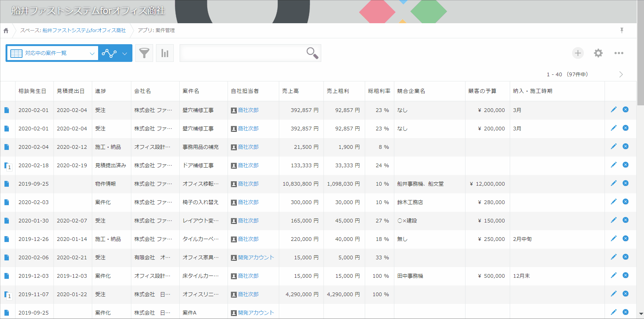Delete the ドア補修工事 record
The width and height of the screenshot is (644, 319).
[x=626, y=165]
